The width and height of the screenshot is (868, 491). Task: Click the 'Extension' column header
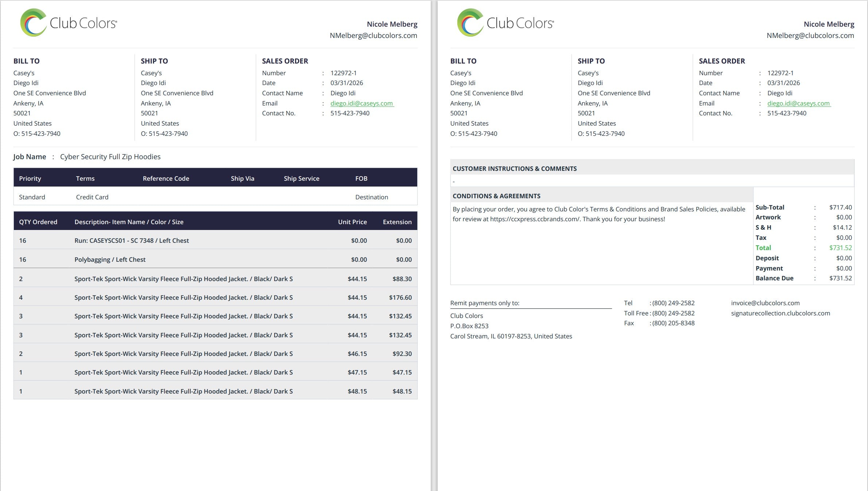(x=397, y=222)
